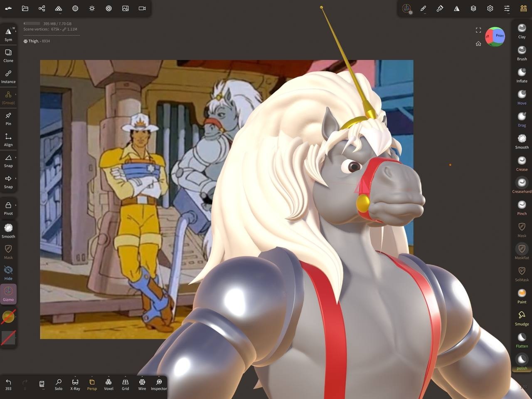Open the Interface sliders menu
This screenshot has height=399, width=532.
pos(507,8)
